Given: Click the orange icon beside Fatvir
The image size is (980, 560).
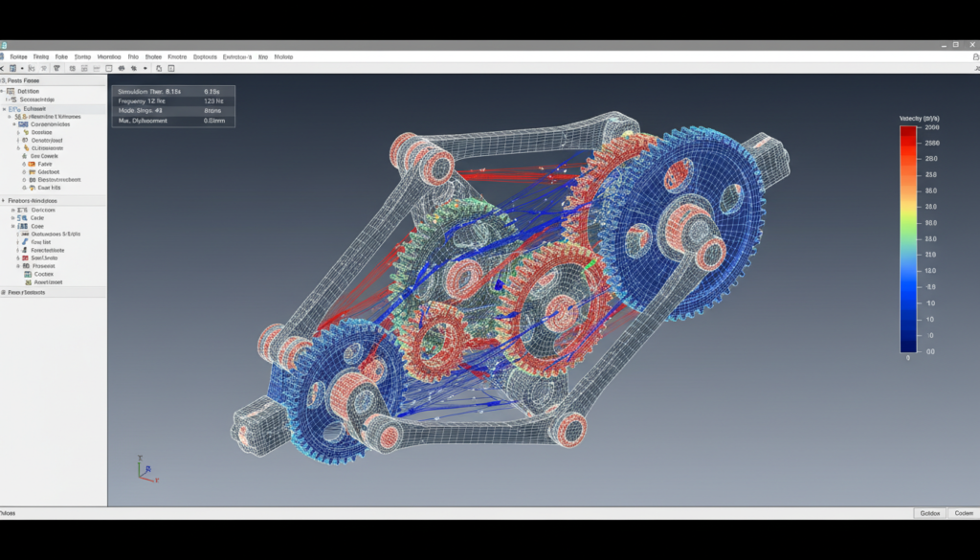Looking at the screenshot, I should [x=32, y=164].
